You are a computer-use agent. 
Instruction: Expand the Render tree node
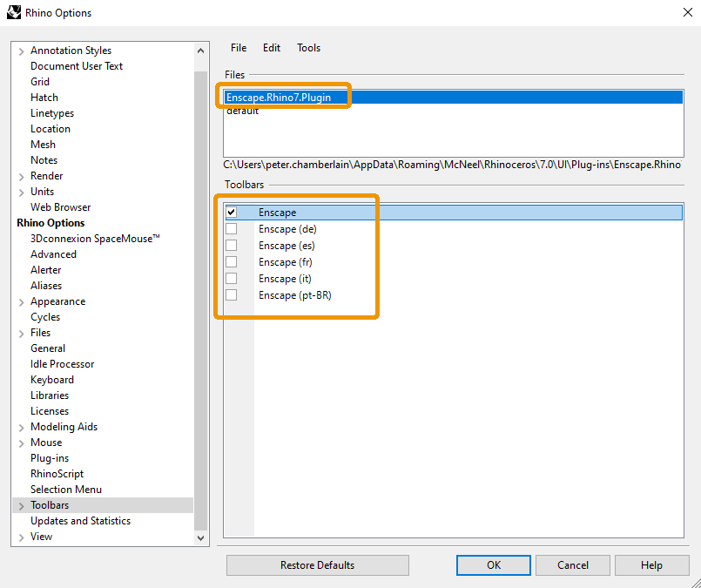click(21, 177)
